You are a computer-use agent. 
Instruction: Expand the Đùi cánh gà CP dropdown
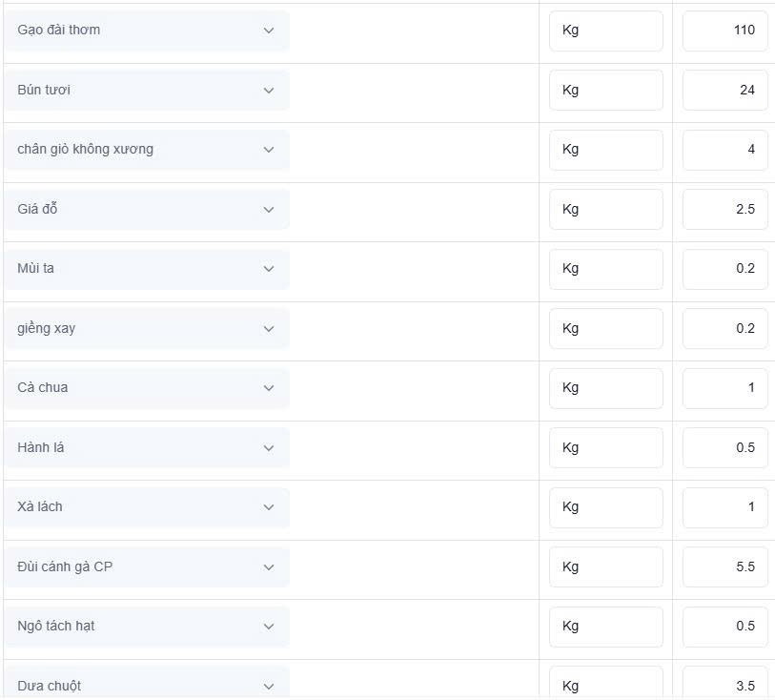tap(147, 567)
